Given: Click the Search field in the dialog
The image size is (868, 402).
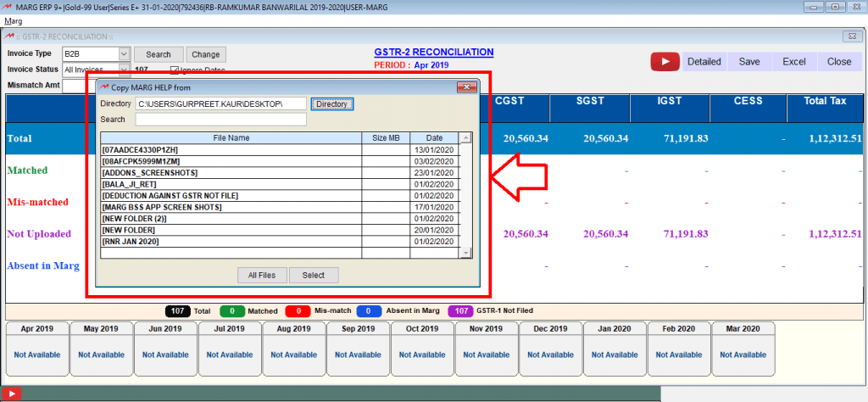Looking at the screenshot, I should pyautogui.click(x=221, y=119).
